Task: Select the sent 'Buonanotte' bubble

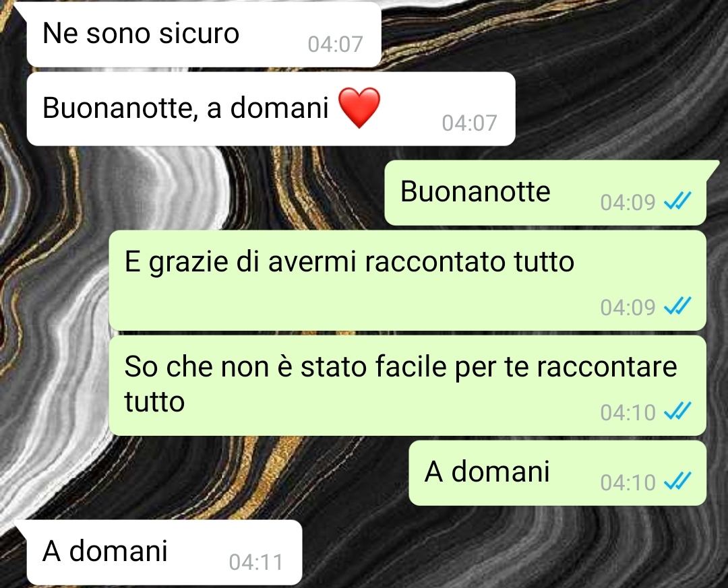Action: click(x=545, y=193)
